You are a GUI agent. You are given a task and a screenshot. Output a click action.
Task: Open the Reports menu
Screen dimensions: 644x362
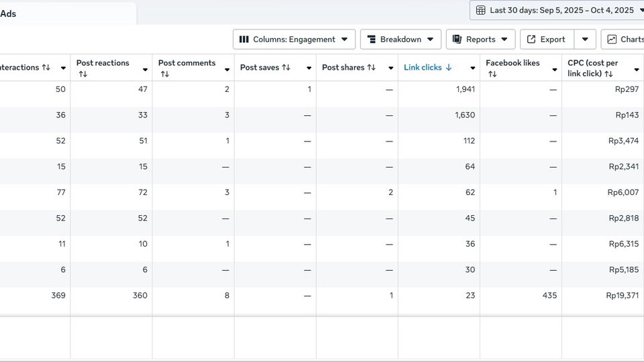(x=480, y=40)
